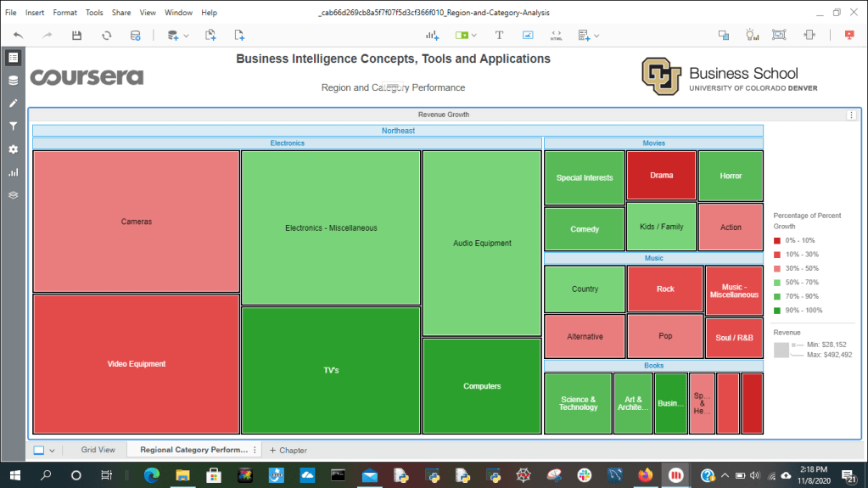Insert a text box with T icon
The height and width of the screenshot is (488, 868).
(x=499, y=36)
